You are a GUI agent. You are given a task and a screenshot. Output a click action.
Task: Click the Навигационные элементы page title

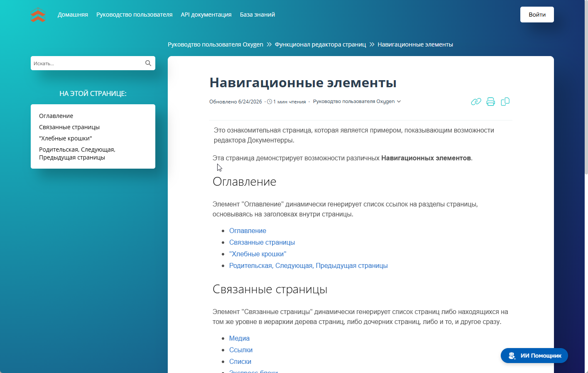pyautogui.click(x=303, y=82)
